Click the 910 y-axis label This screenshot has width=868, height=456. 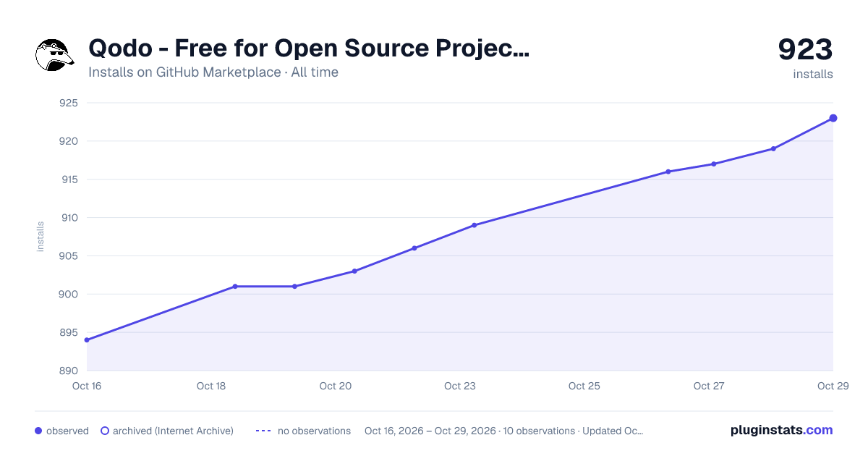pyautogui.click(x=69, y=218)
